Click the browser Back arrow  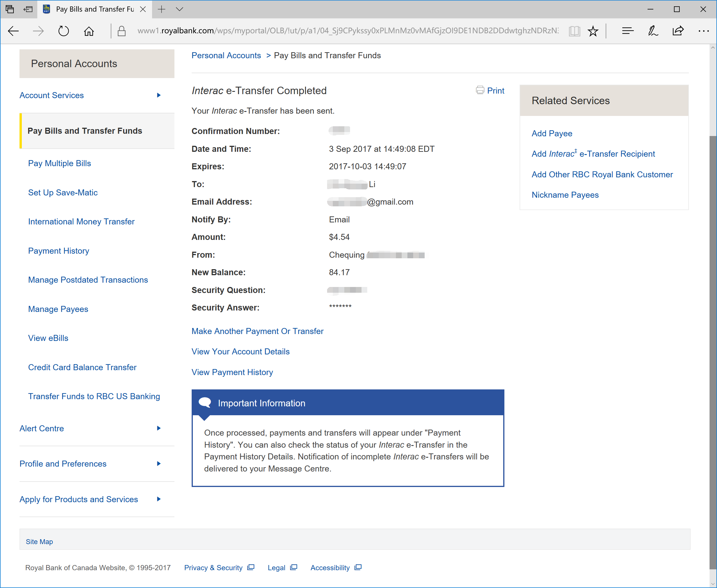click(13, 31)
